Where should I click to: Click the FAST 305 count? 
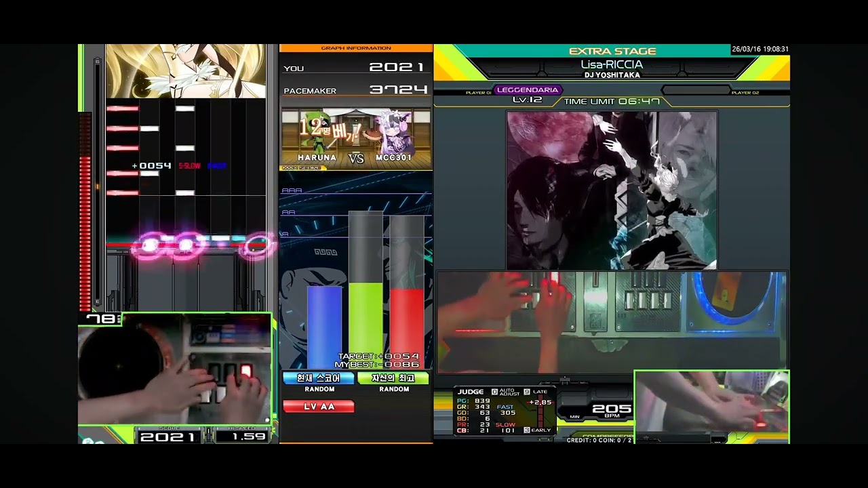[x=507, y=409]
